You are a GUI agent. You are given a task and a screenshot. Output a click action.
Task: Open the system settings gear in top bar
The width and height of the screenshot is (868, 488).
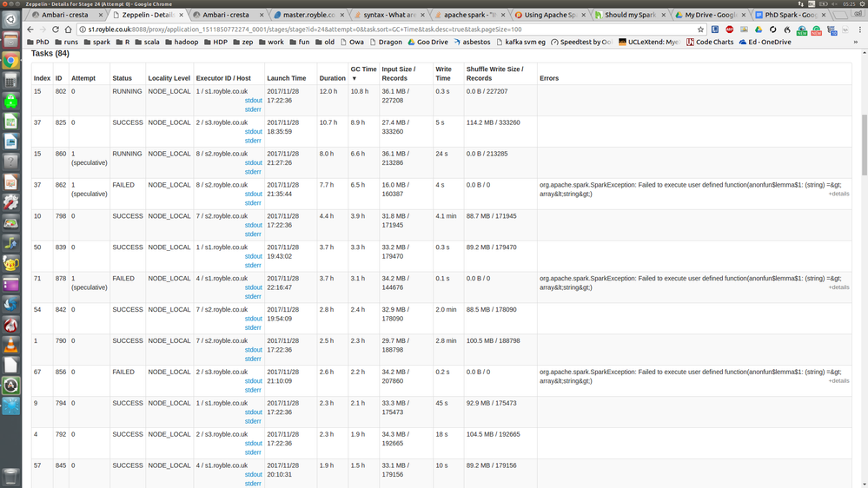pos(863,3)
